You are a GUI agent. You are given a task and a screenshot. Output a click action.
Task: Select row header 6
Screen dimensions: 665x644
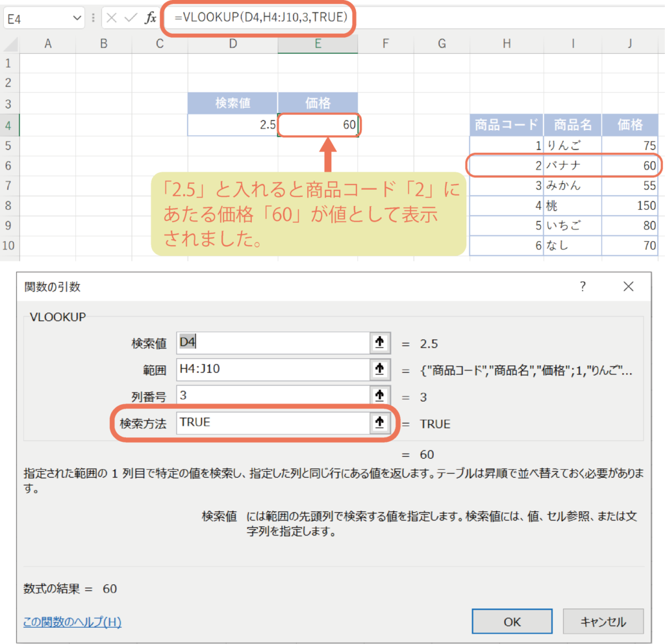(9, 166)
